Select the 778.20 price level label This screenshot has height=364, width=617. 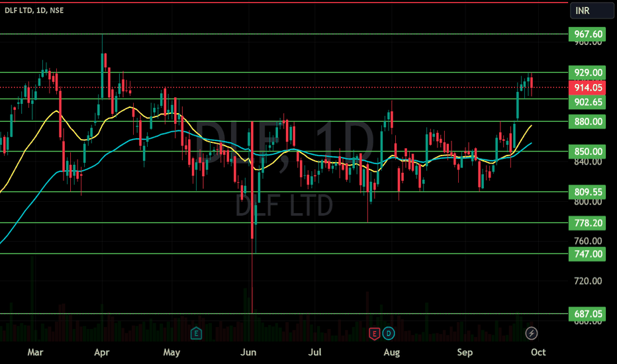(587, 223)
